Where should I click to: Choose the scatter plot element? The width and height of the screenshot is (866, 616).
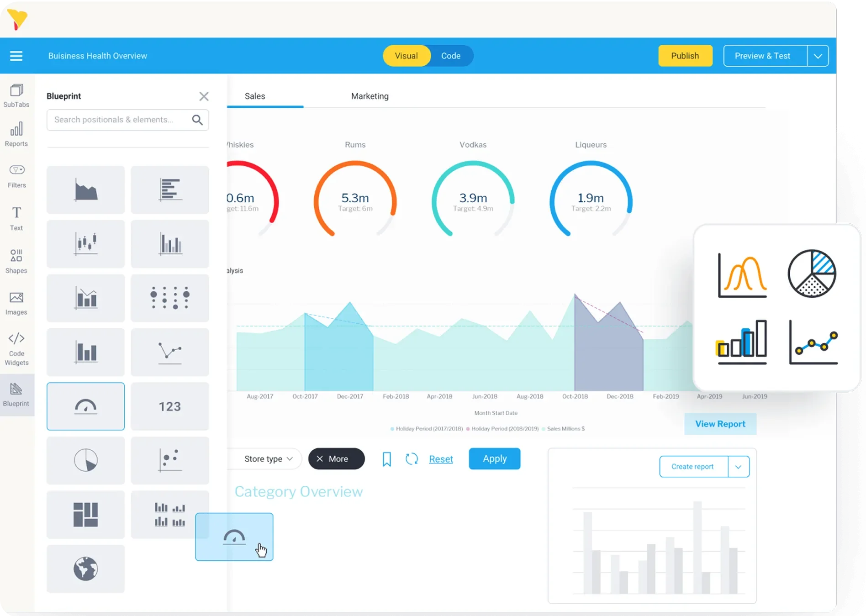tap(169, 460)
